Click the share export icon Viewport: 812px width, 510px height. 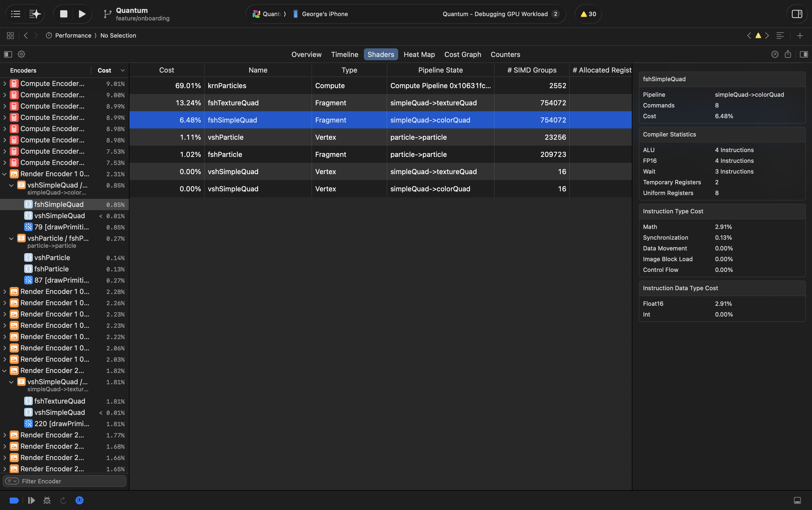click(788, 54)
